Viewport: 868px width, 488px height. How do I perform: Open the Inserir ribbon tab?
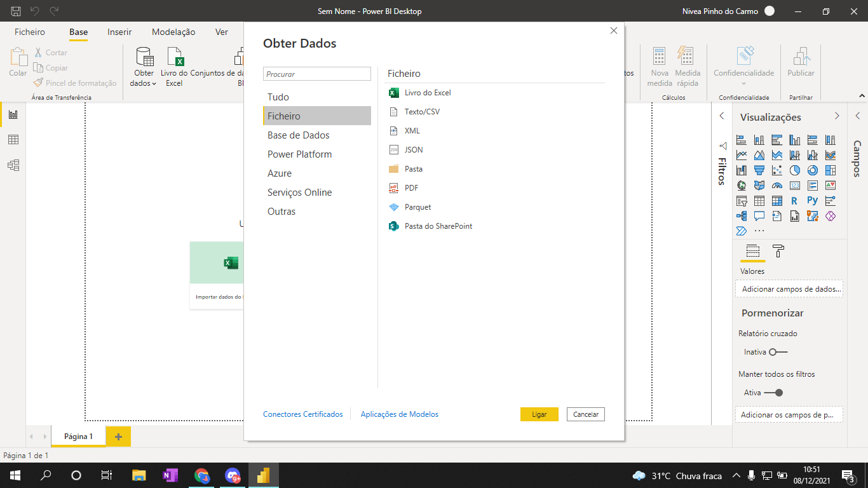pos(119,32)
